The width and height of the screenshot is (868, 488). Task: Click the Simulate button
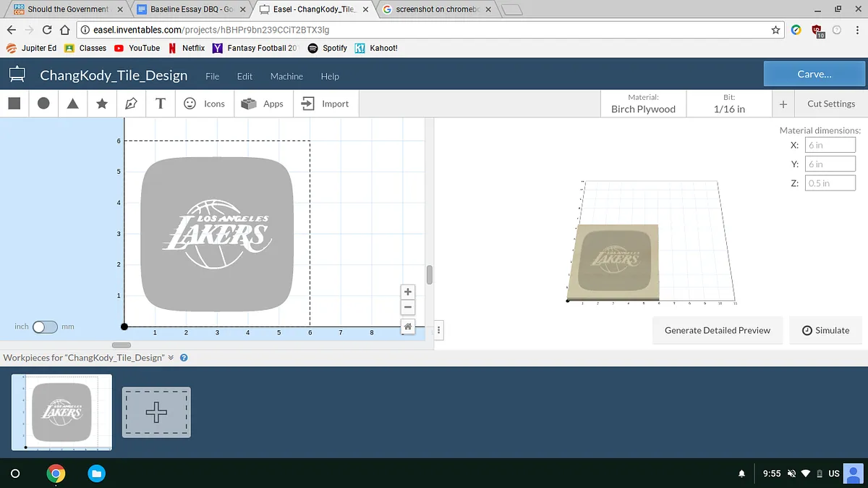pyautogui.click(x=825, y=330)
